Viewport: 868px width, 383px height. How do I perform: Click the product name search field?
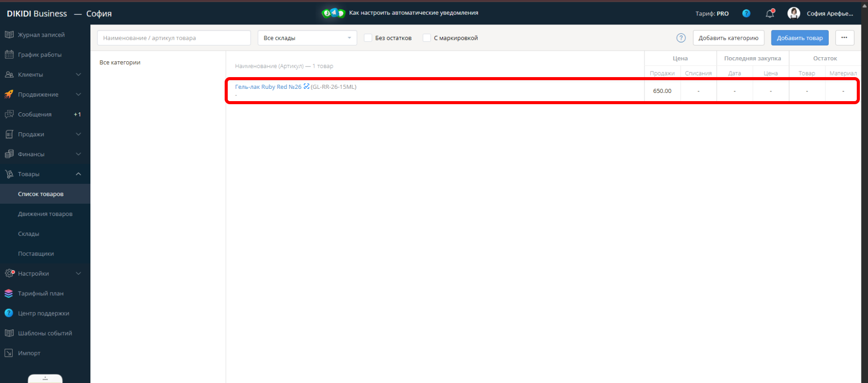(174, 38)
